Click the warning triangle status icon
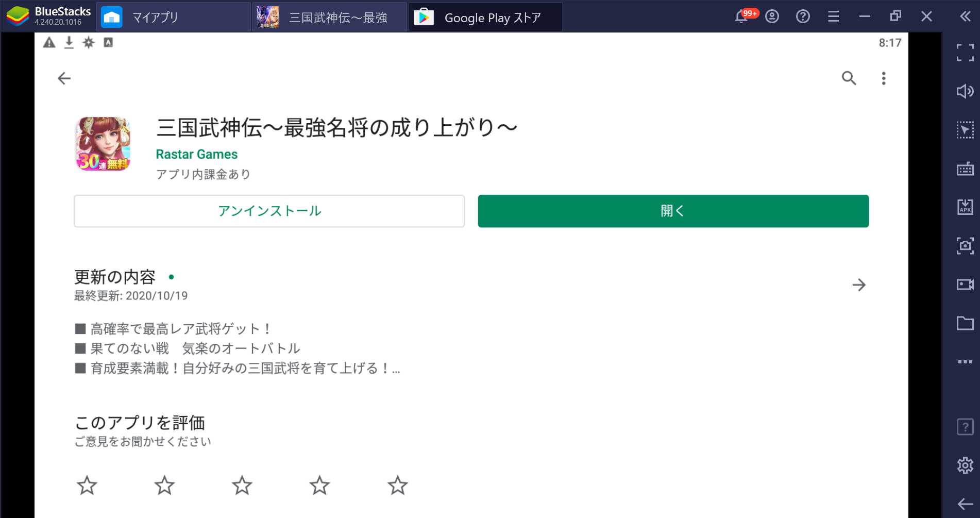The width and height of the screenshot is (980, 518). (49, 43)
